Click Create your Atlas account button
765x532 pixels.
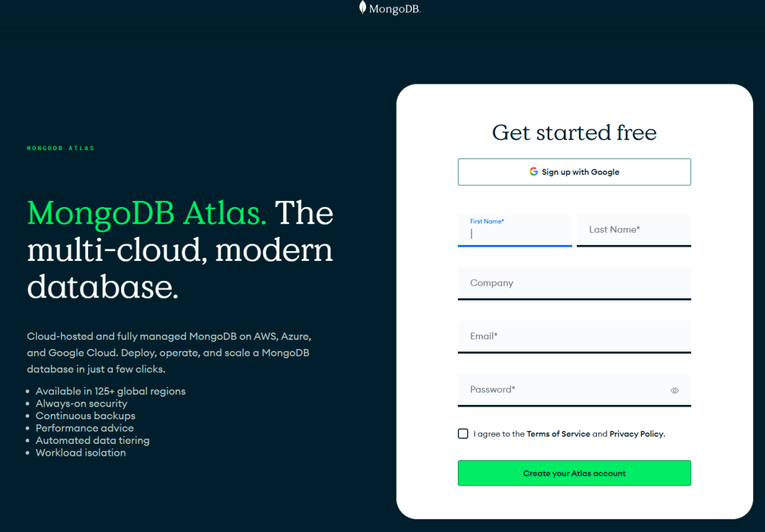[x=574, y=473]
